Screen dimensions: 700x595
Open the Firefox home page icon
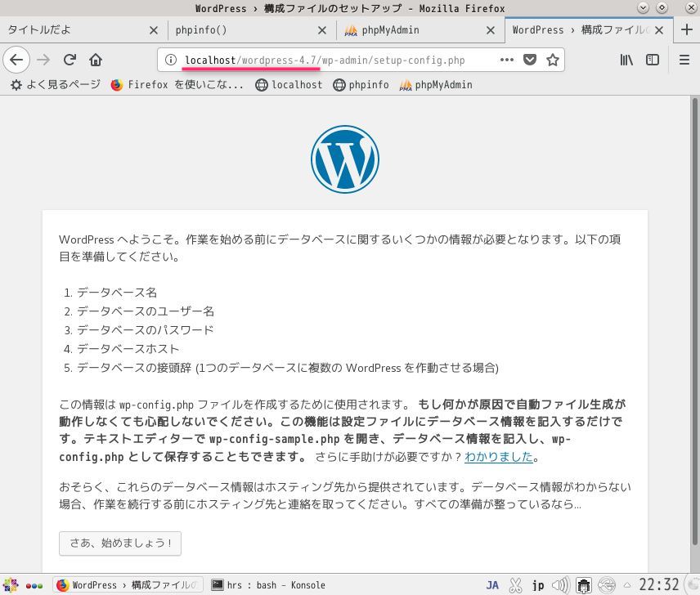96,60
